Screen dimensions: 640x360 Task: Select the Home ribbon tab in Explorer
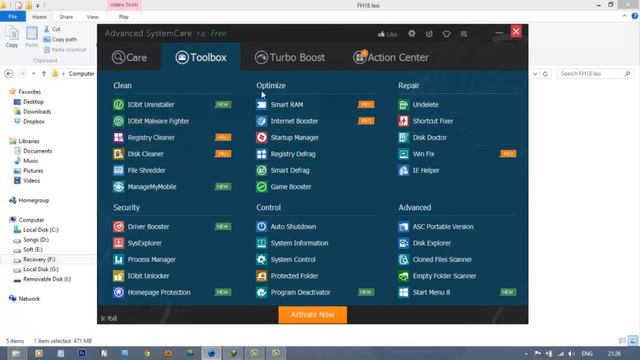(39, 17)
